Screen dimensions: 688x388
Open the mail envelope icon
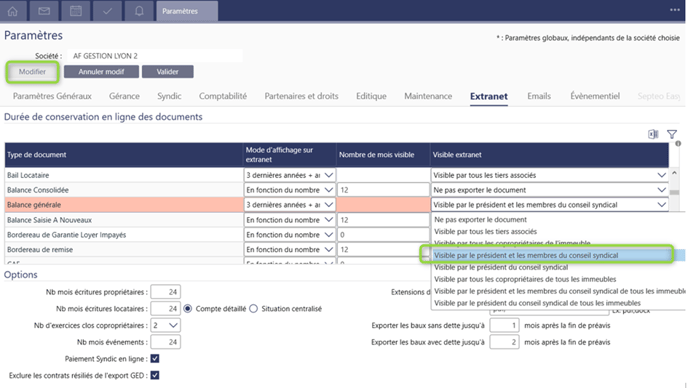tap(44, 11)
